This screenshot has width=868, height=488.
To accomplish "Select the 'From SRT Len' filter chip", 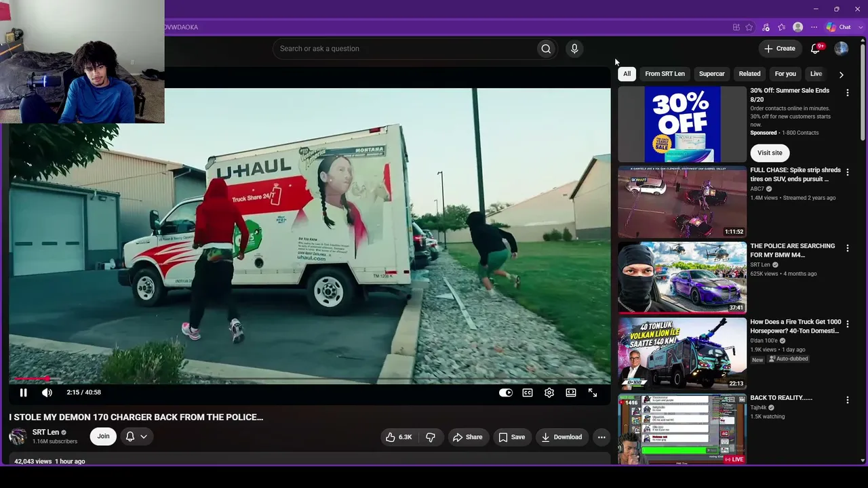I will (665, 74).
